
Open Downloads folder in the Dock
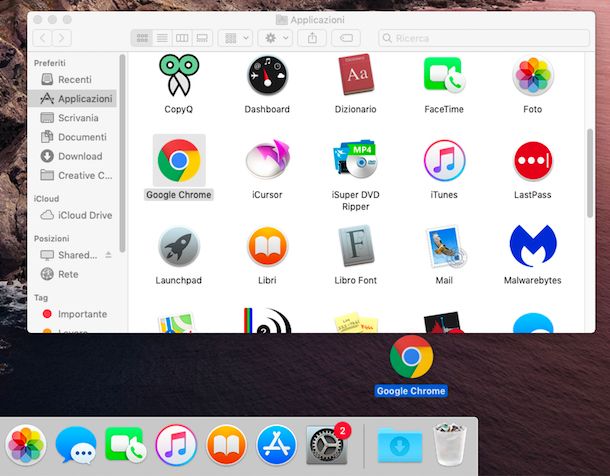click(400, 445)
